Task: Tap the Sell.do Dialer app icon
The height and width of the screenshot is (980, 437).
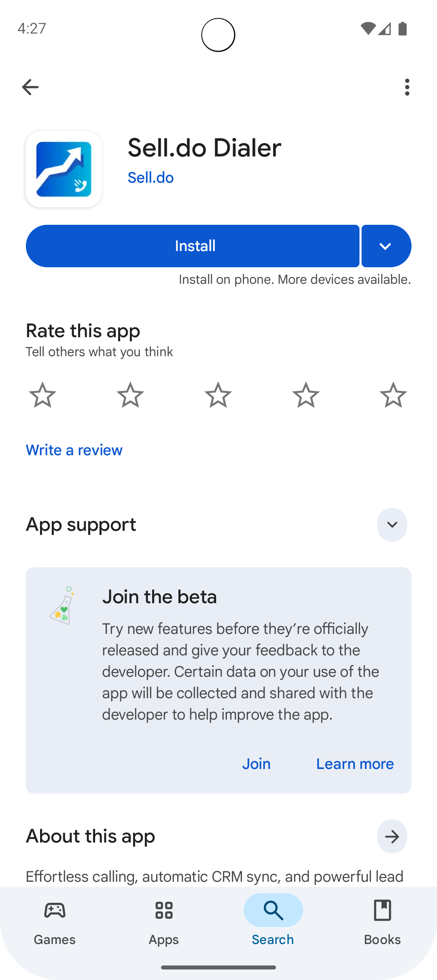Action: point(64,169)
